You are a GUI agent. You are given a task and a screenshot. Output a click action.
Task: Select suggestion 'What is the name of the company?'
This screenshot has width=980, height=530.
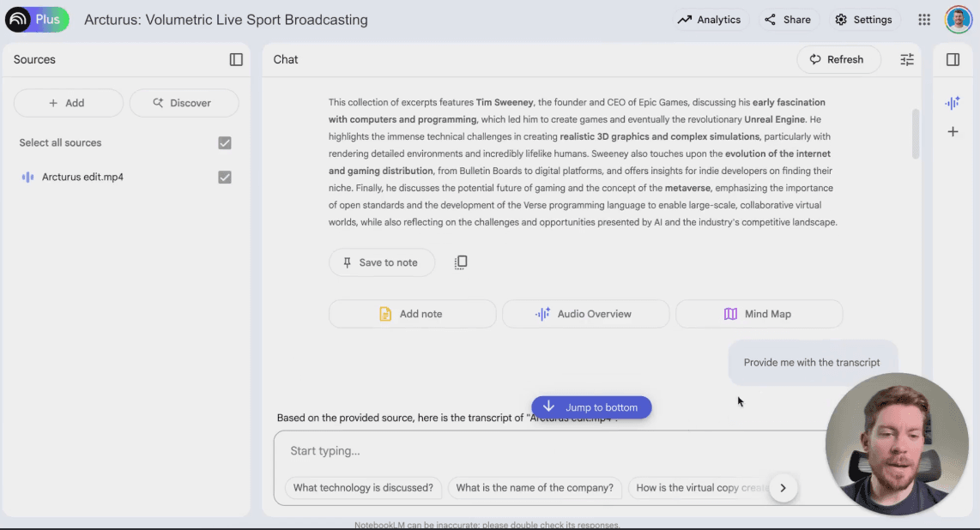[x=535, y=488]
